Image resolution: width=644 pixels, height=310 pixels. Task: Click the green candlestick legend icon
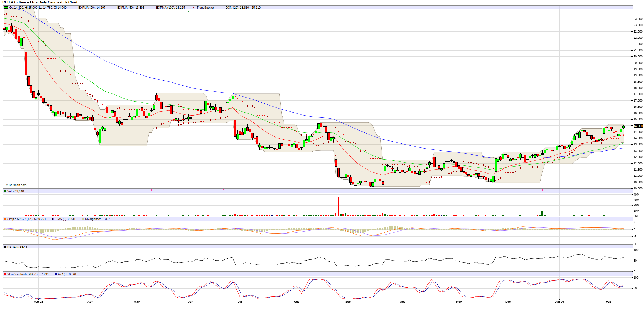[6, 8]
